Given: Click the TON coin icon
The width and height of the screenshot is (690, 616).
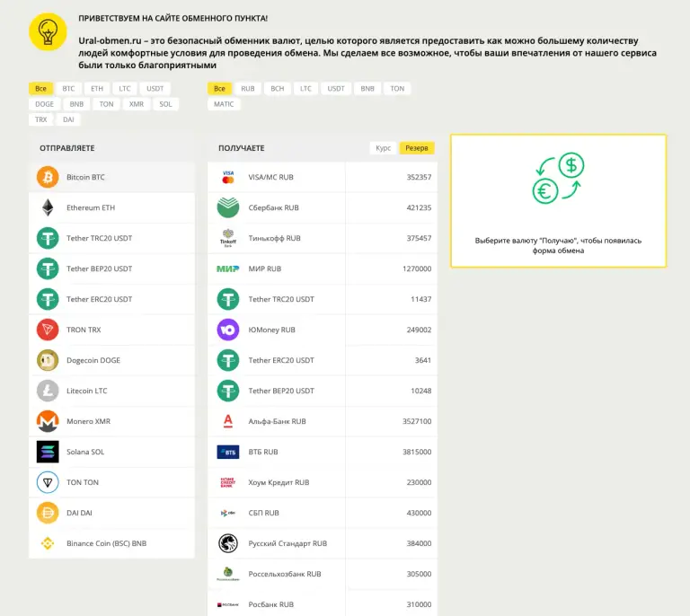Looking at the screenshot, I should click(x=48, y=482).
